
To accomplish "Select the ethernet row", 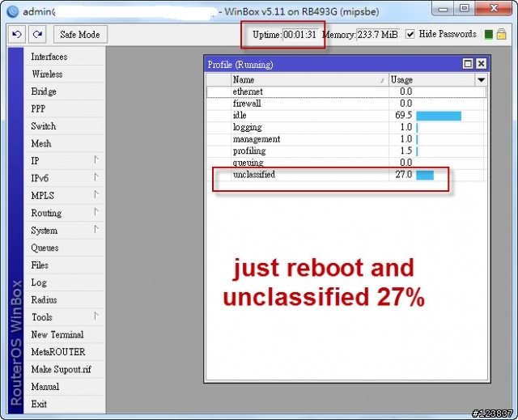I will (346, 91).
